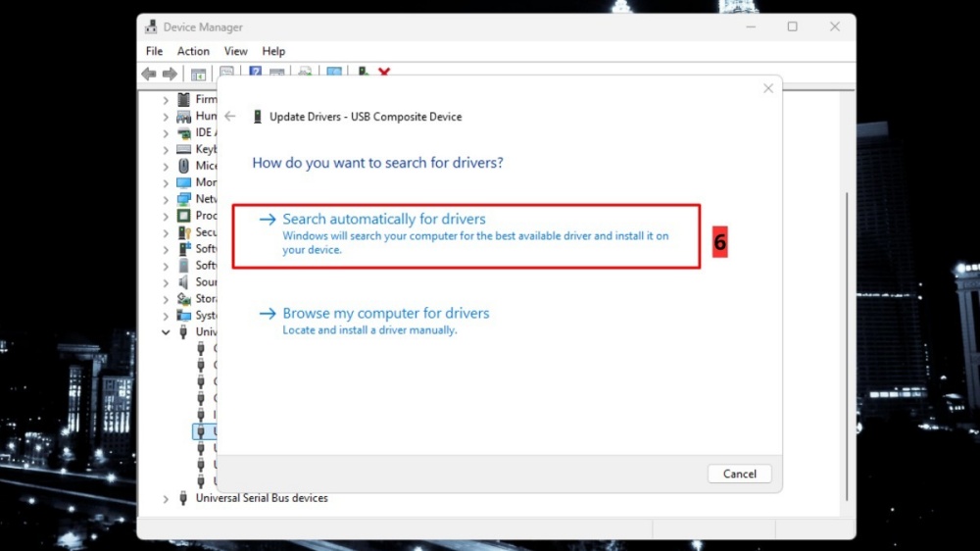Select the Sound category speaker icon
This screenshot has width=980, height=551.
[183, 282]
